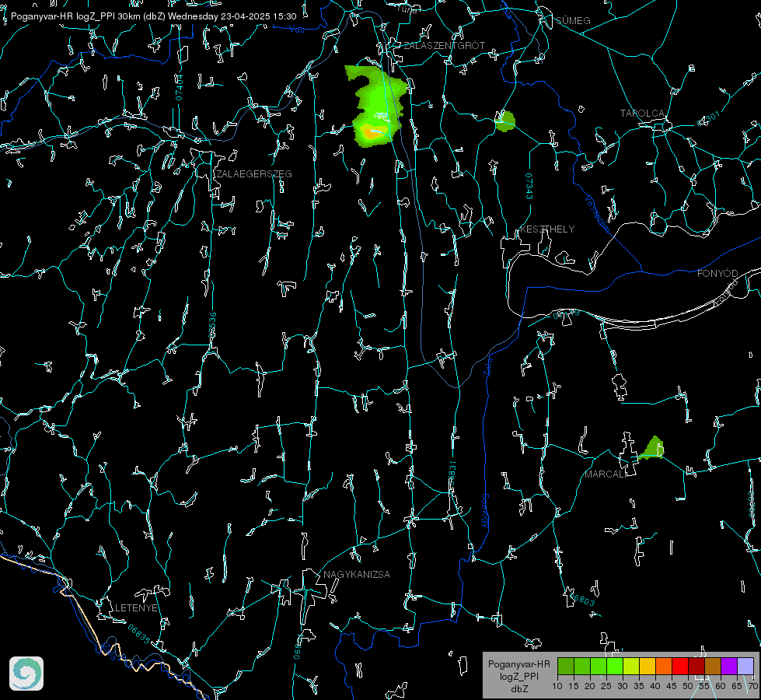Select the 55–60 dBZ brown swatch
The height and width of the screenshot is (700, 761).
(713, 666)
